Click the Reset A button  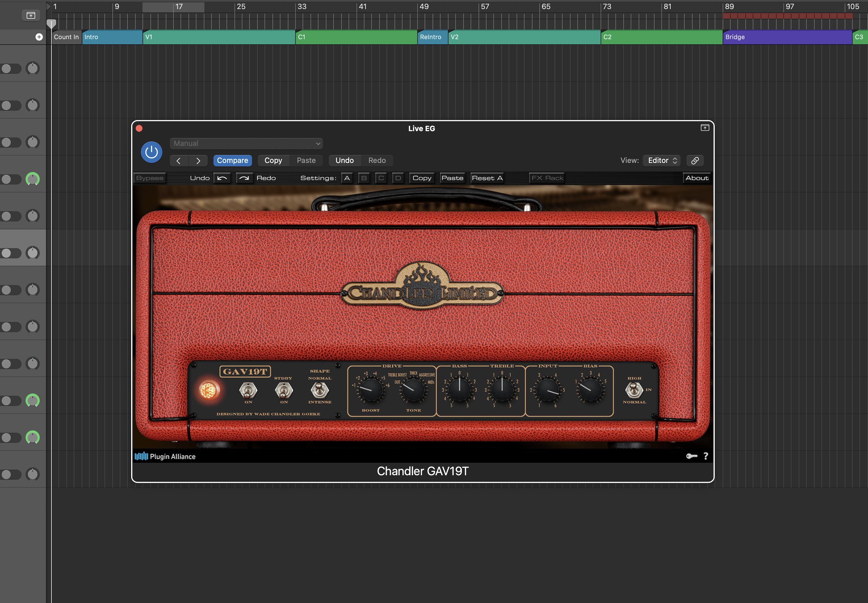[x=487, y=178]
